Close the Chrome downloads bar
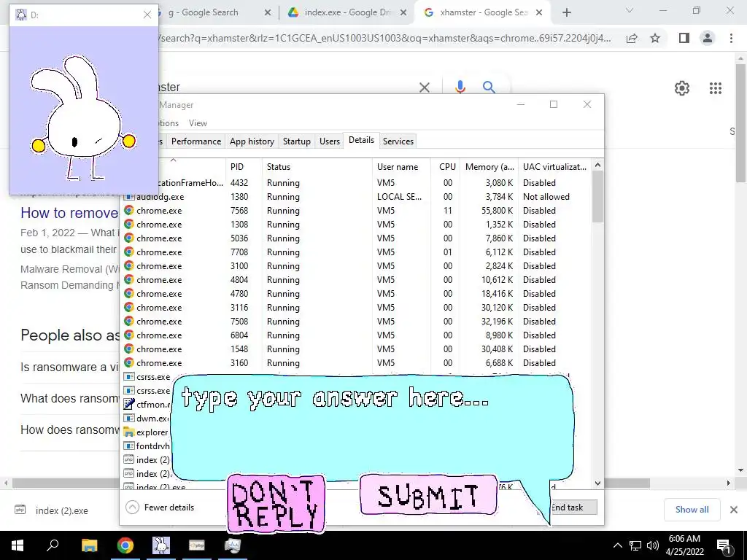747x560 pixels. click(734, 510)
